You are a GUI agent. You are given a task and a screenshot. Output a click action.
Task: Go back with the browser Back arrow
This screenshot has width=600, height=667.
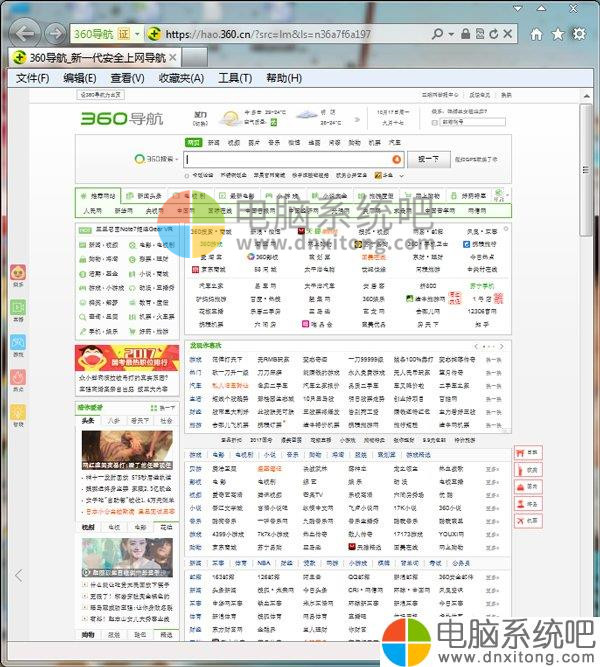click(x=24, y=33)
